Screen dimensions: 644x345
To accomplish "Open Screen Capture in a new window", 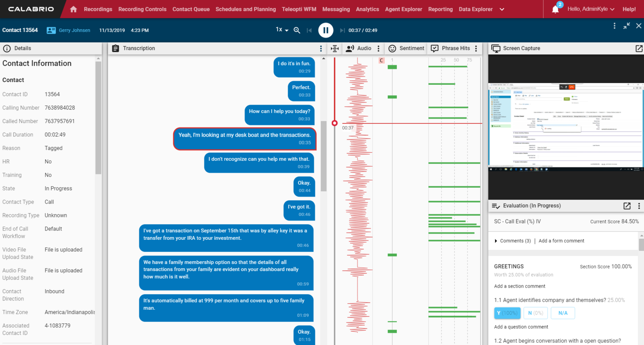I will [638, 48].
